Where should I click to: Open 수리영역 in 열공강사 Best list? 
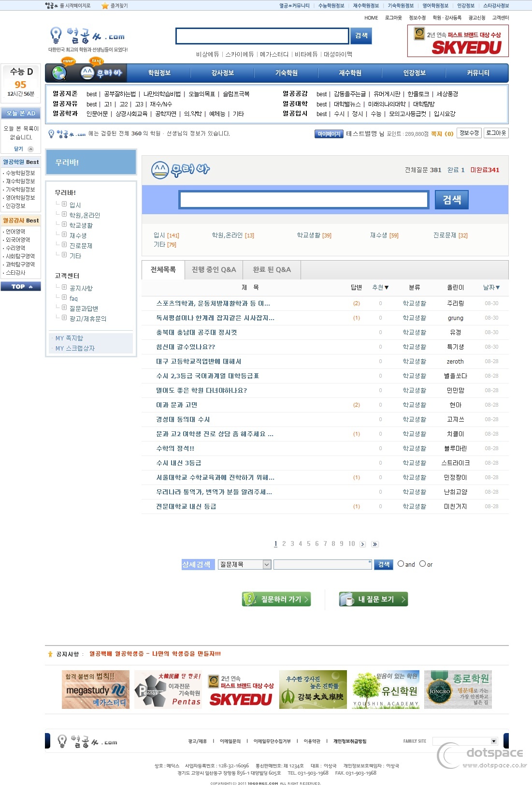[15, 248]
